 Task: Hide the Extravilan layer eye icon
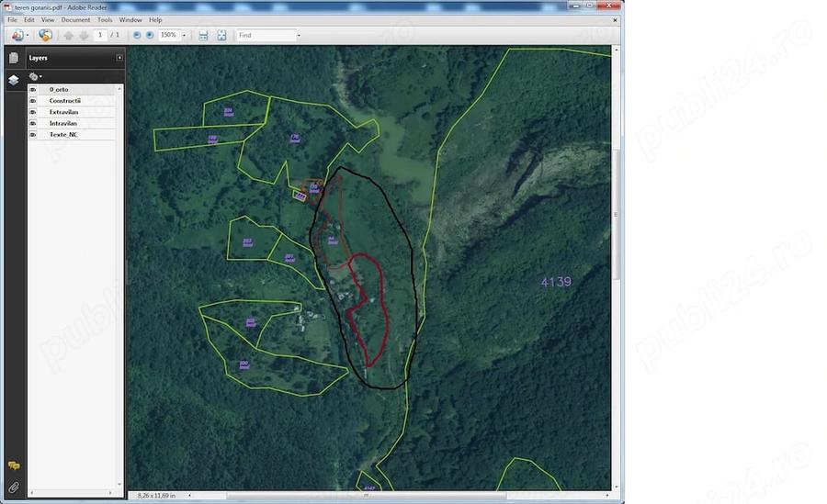[x=33, y=112]
